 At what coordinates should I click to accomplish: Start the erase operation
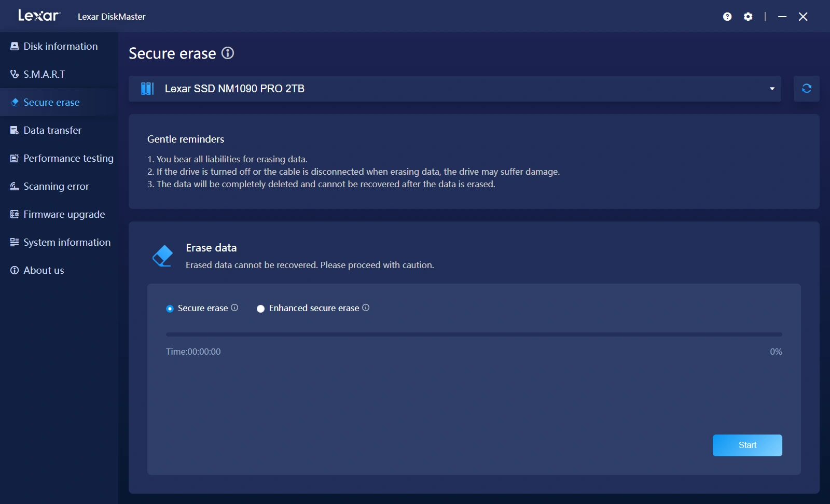(x=748, y=445)
